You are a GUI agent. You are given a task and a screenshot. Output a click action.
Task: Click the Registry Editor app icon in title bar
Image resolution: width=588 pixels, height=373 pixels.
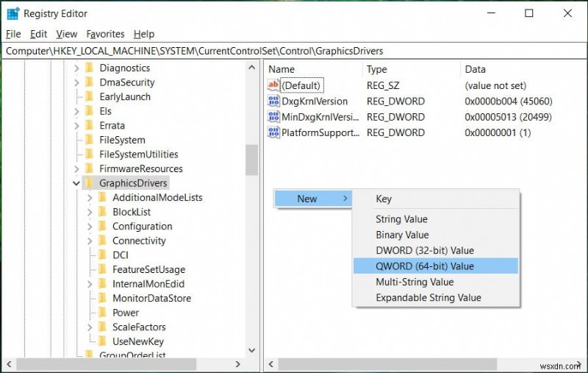(12, 13)
